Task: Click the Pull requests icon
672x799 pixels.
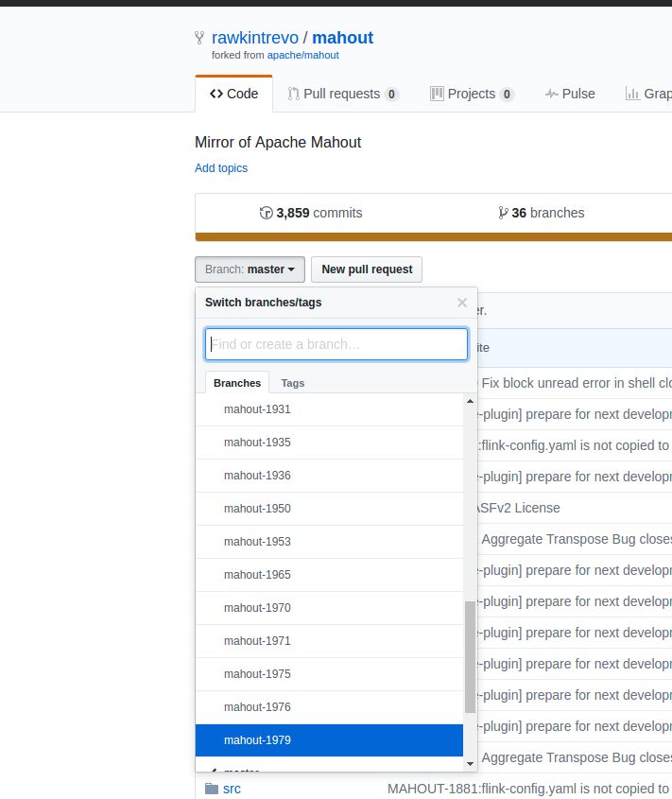Action: [293, 94]
